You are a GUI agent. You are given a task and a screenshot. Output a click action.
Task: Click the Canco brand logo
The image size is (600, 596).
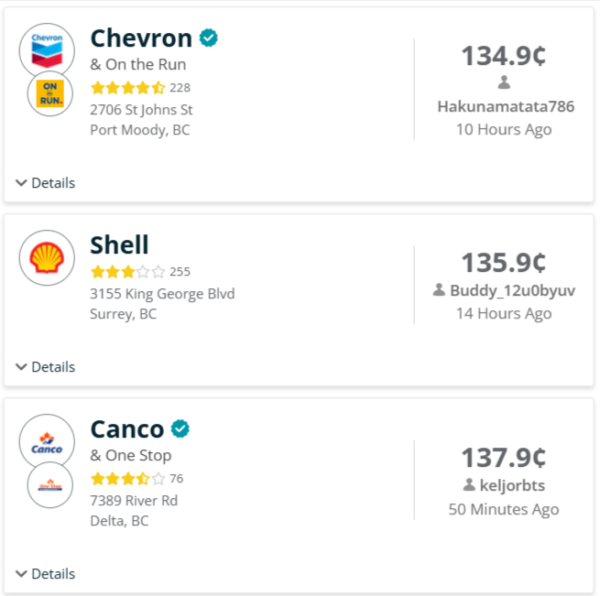(47, 442)
